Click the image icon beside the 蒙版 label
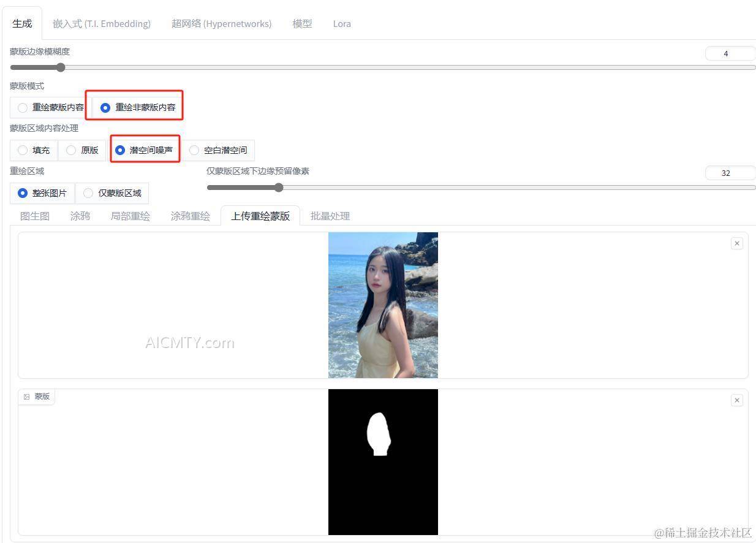The image size is (756, 543). pyautogui.click(x=26, y=396)
